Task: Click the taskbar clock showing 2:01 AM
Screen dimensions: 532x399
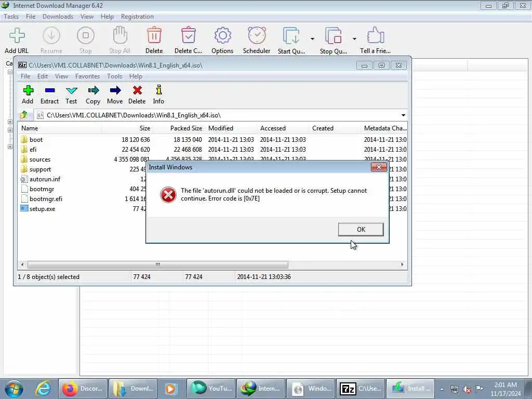Action: [x=505, y=389]
